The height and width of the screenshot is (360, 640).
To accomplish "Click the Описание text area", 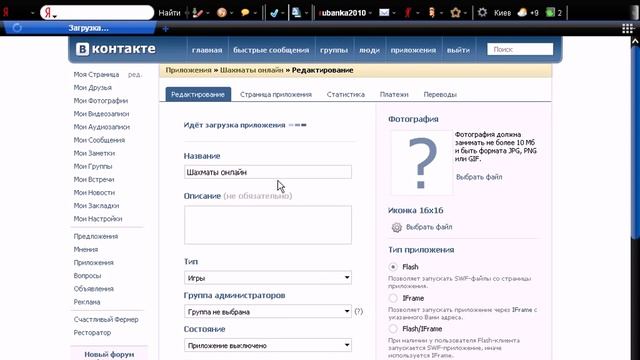I will (x=268, y=225).
